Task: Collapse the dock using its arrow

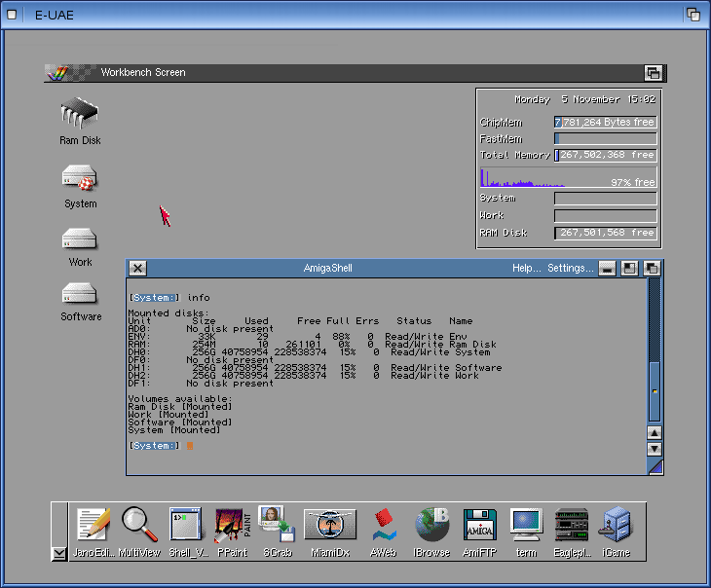Action: pos(59,553)
